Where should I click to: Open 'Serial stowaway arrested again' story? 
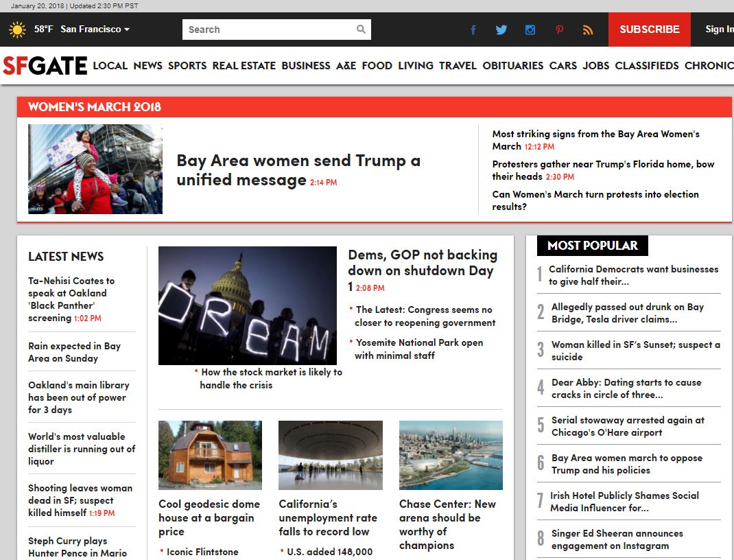click(628, 426)
